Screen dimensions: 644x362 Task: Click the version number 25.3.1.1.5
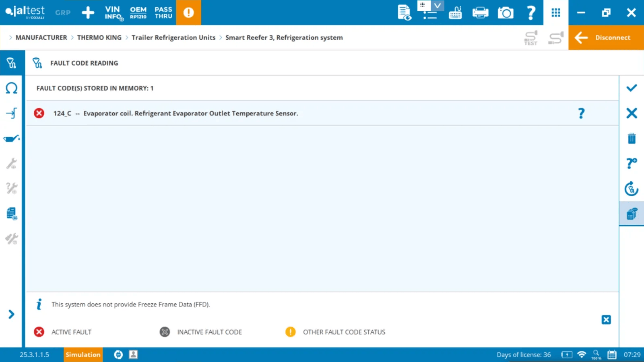coord(35,354)
